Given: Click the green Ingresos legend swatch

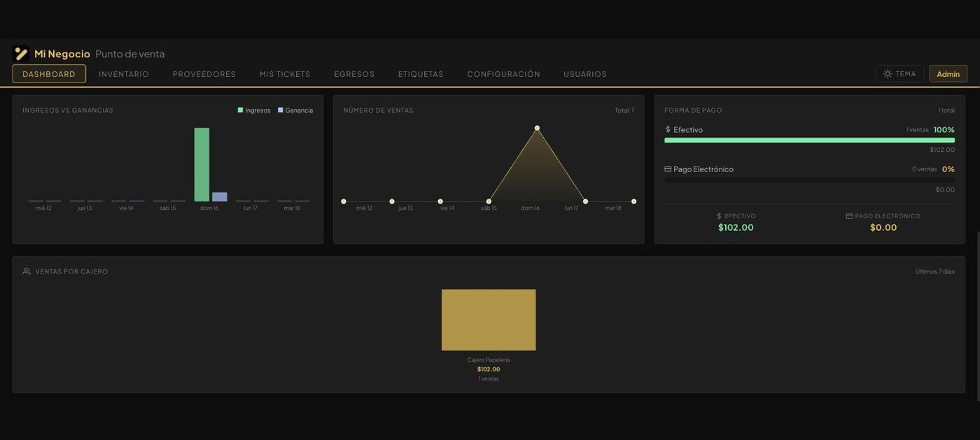Looking at the screenshot, I should pyautogui.click(x=240, y=110).
